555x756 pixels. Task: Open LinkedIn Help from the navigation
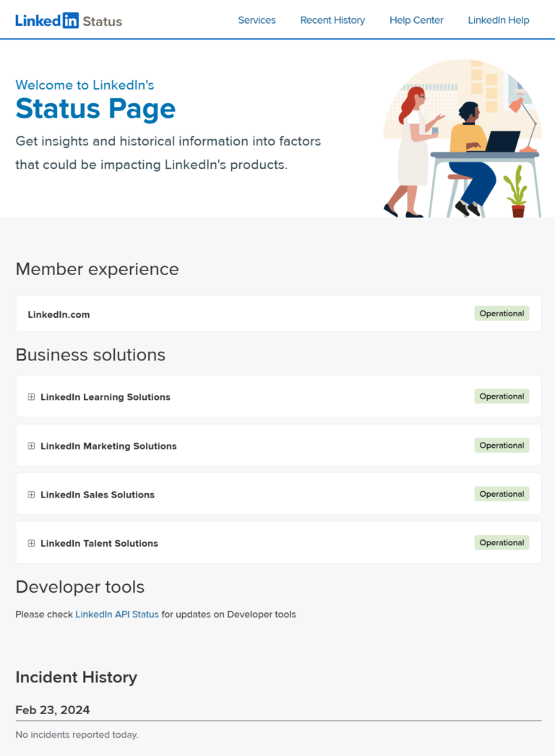[499, 20]
